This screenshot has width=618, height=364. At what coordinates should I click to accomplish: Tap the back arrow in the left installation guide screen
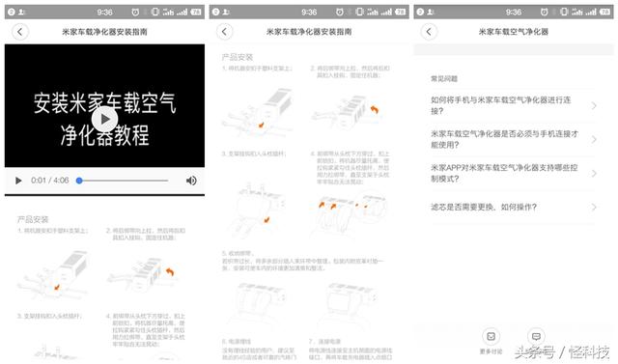click(x=19, y=32)
